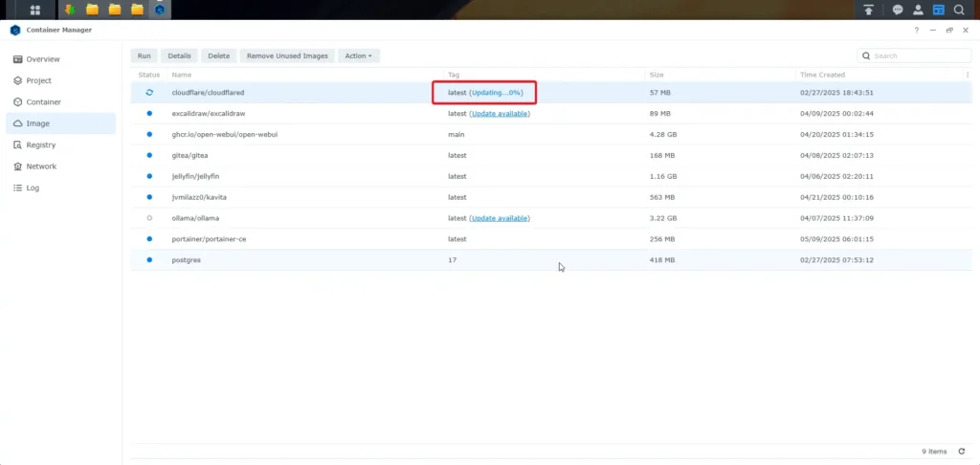Click the refresh icon next to 9 items
This screenshot has height=465, width=980.
tap(961, 452)
